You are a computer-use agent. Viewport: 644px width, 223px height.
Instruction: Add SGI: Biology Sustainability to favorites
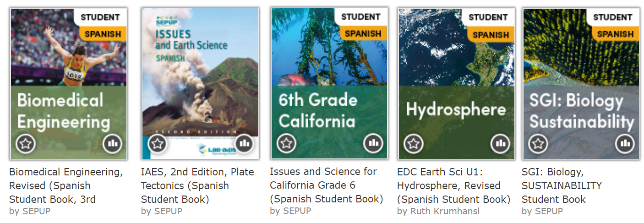[538, 144]
